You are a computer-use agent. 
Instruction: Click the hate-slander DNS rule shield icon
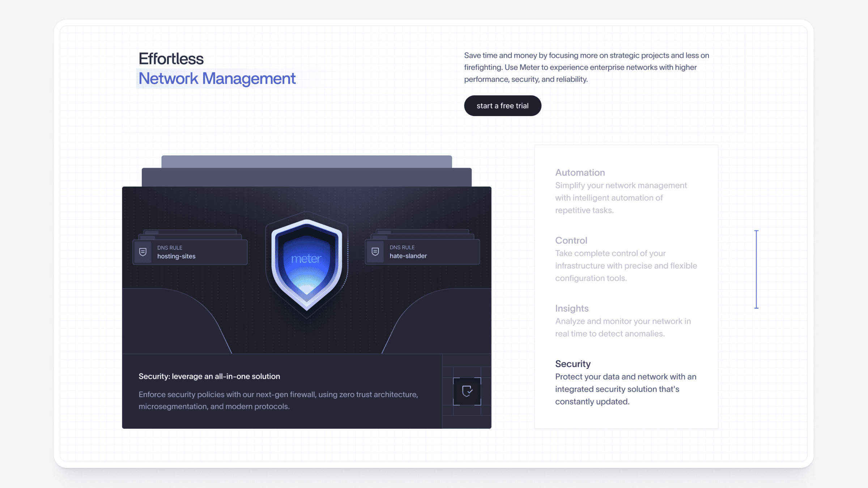coord(375,252)
